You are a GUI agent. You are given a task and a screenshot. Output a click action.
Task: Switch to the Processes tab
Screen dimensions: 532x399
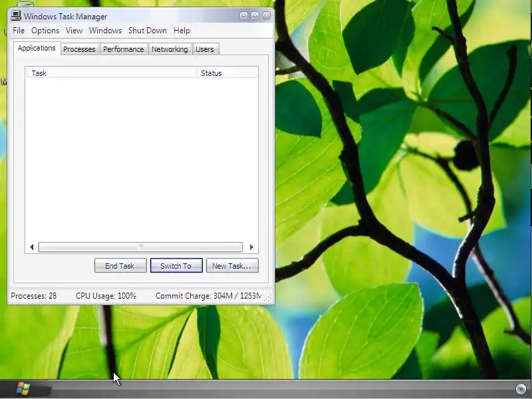click(79, 49)
